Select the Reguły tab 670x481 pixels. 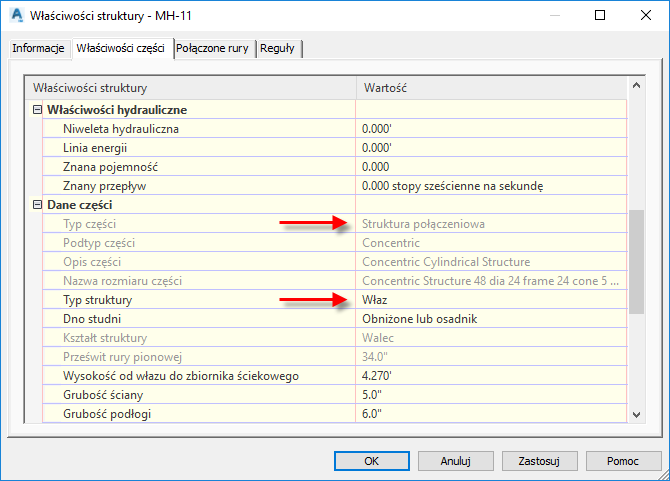coord(277,48)
